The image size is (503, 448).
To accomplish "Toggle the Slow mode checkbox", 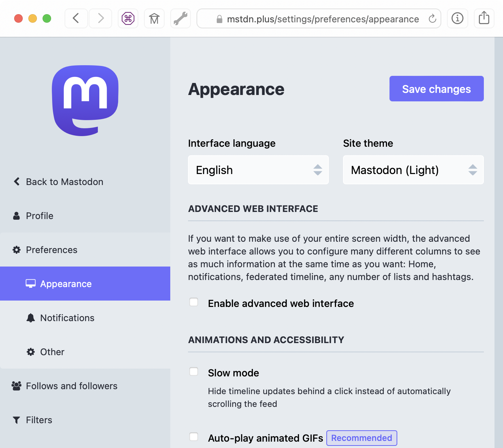I will [x=194, y=372].
